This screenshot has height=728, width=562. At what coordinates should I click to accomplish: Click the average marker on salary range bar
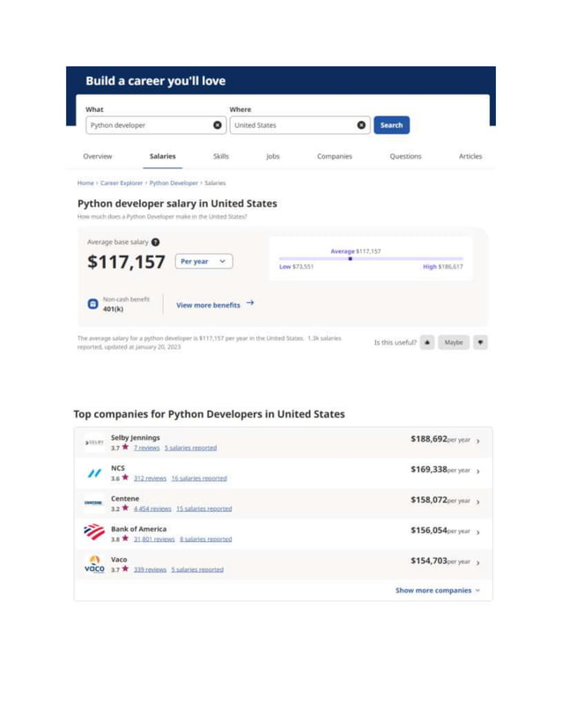coord(351,258)
